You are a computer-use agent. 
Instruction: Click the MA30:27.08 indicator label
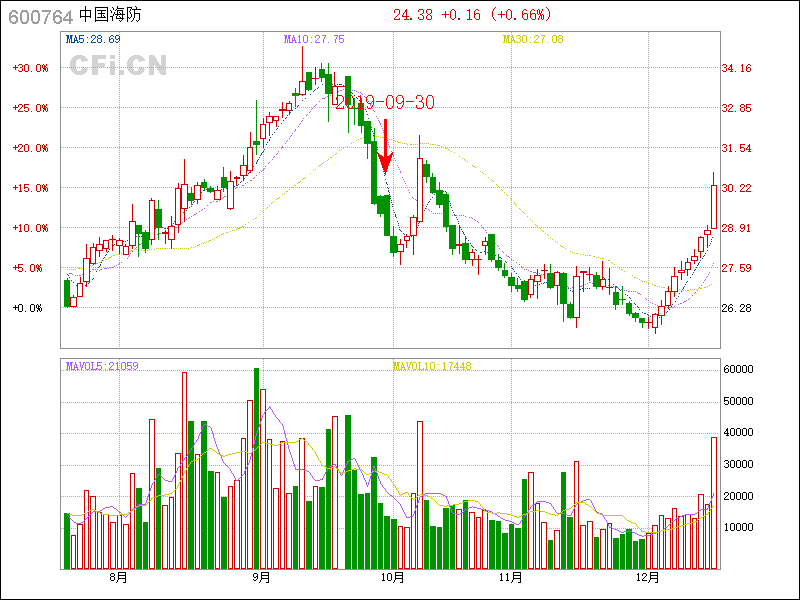(x=533, y=39)
